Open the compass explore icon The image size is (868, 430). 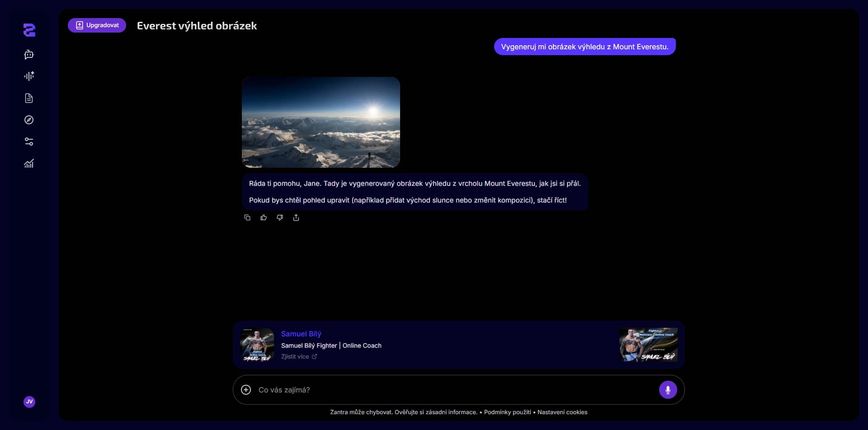point(29,120)
